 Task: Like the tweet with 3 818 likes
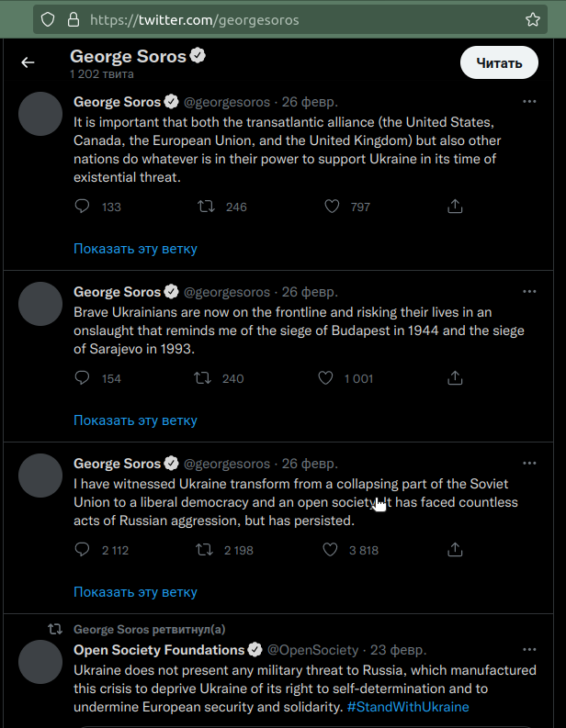pos(330,550)
